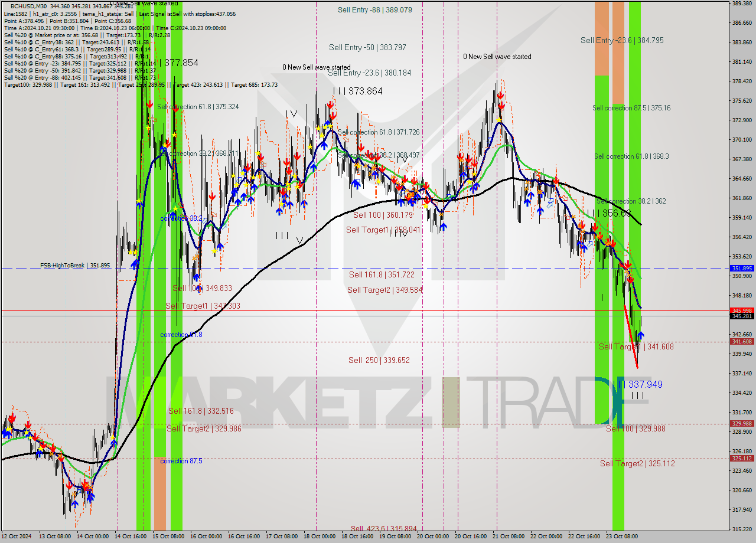
Task: Select the '12 Oct 2024' time axis label
Action: pos(16,537)
